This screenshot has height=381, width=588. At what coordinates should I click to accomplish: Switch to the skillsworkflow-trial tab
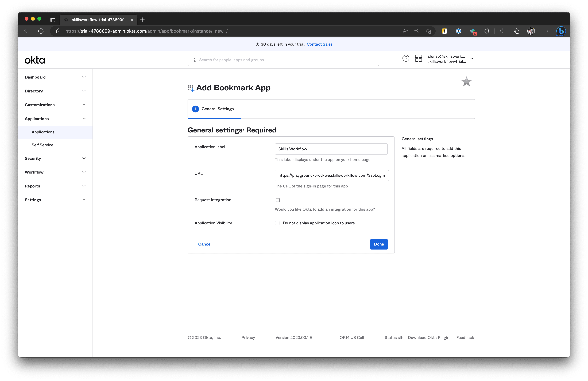98,20
